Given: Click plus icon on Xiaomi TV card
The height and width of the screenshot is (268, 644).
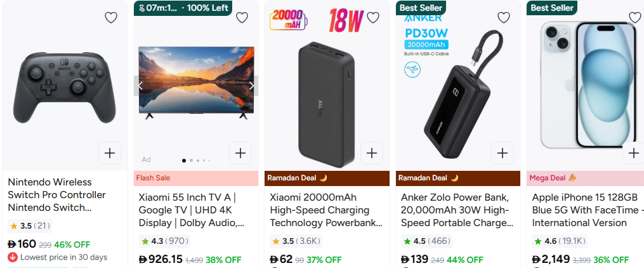Looking at the screenshot, I should click(240, 153).
